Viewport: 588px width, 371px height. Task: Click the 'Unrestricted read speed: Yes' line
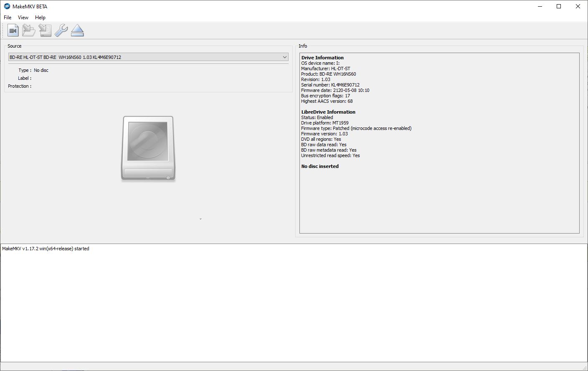(x=330, y=155)
